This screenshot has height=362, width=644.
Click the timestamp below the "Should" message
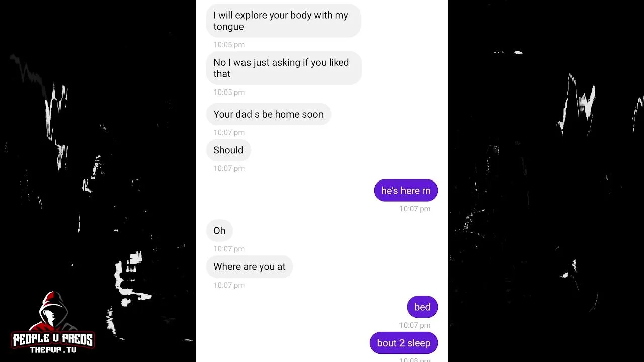[229, 168]
